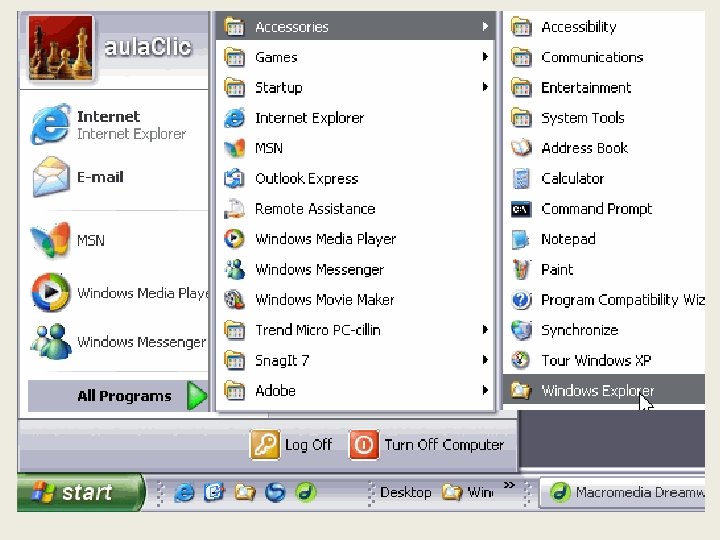Image resolution: width=720 pixels, height=540 pixels.
Task: Click the Win folder taskbar item
Action: point(467,493)
